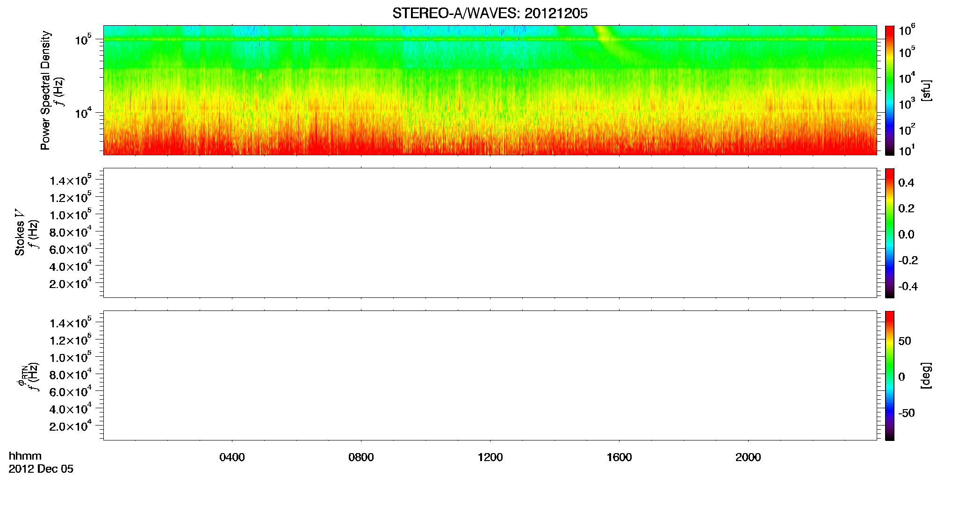Click the 1.0×10^5 tick in phi RTN panel
Screen dimensions: 980x505
(x=70, y=357)
